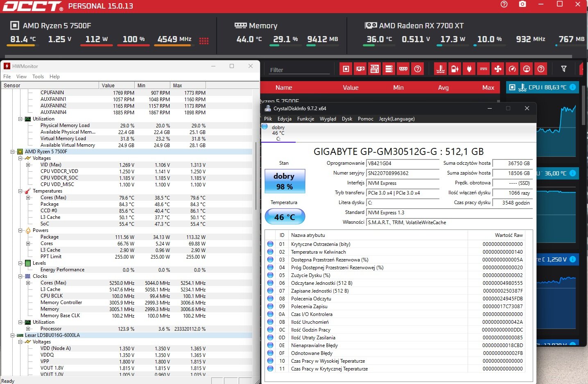The image size is (588, 384).
Task: Collapse the Powers section in HWMonitor
Action: tap(20, 230)
